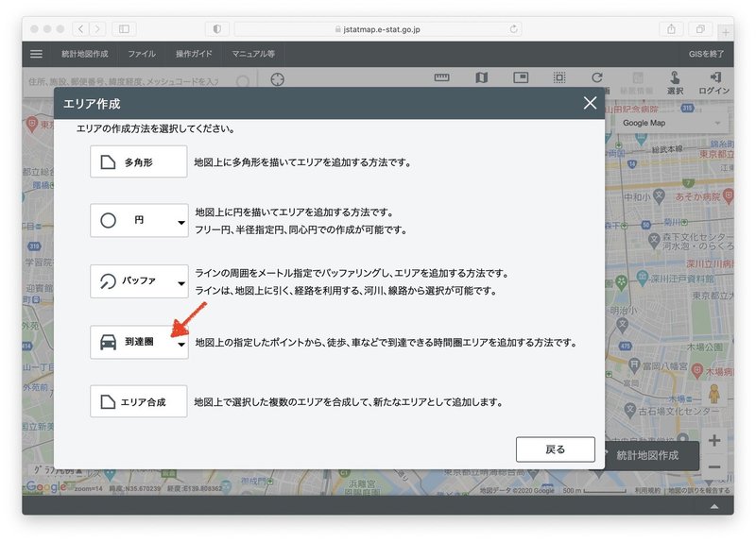Click the Google logo on the map

pyautogui.click(x=46, y=486)
